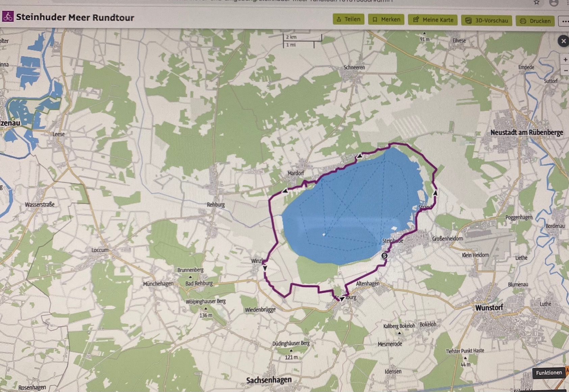Print the tour using Drucken
This screenshot has height=392, width=569.
(x=535, y=21)
